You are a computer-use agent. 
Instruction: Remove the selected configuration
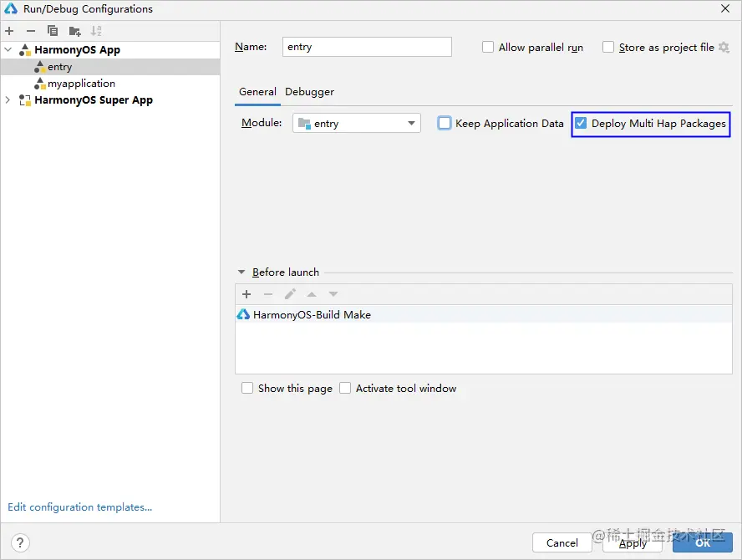(31, 31)
